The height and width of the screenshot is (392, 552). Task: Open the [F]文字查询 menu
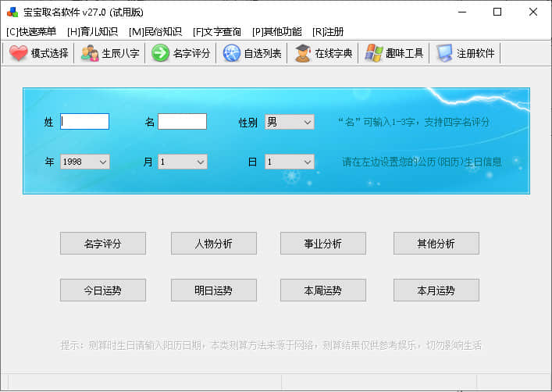(x=217, y=32)
